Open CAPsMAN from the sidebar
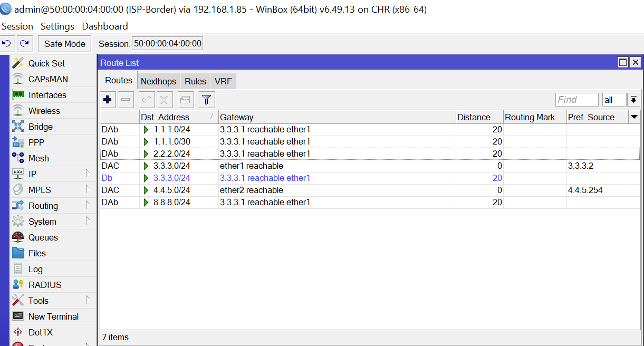 pyautogui.click(x=47, y=79)
